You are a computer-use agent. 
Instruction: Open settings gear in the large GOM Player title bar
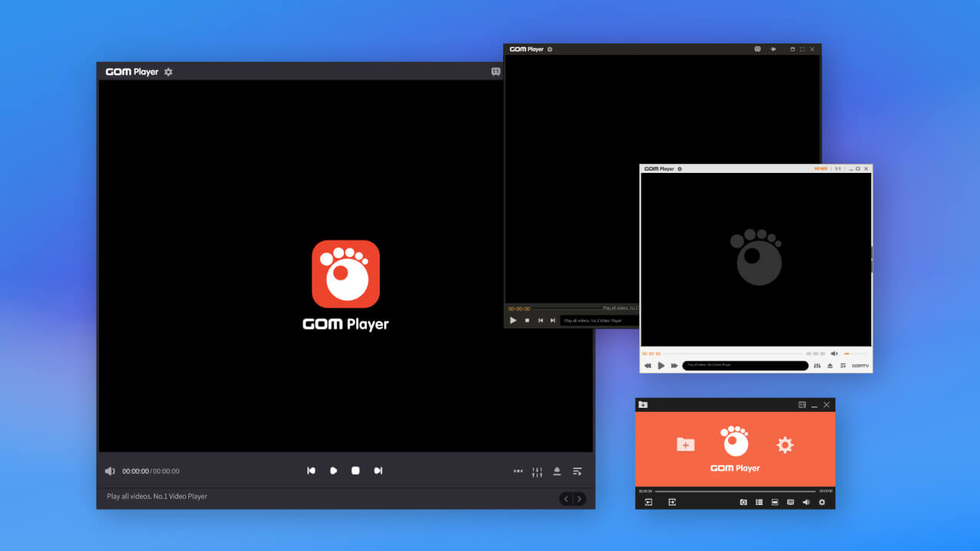point(168,72)
